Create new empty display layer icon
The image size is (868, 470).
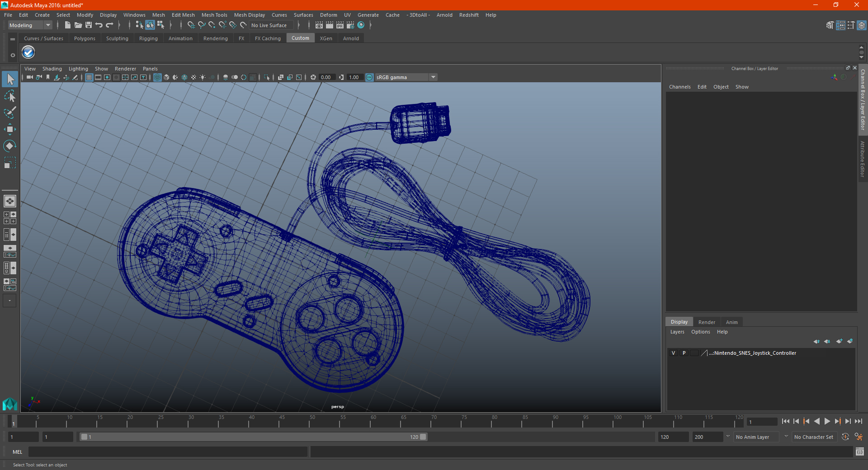pos(839,341)
